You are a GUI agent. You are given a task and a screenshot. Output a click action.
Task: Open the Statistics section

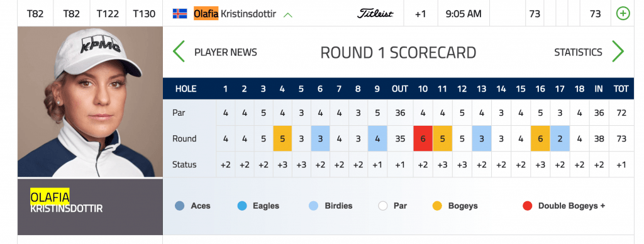coord(578,53)
